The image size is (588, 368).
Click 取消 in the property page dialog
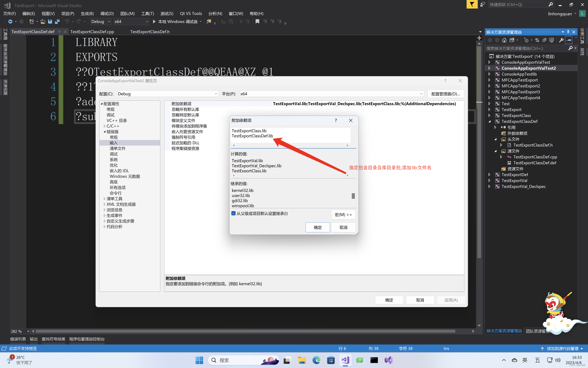point(420,300)
